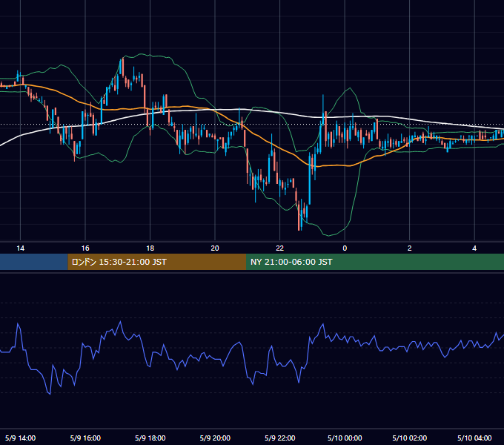
Task: Select the 2 hour axis label
Action: click(409, 248)
